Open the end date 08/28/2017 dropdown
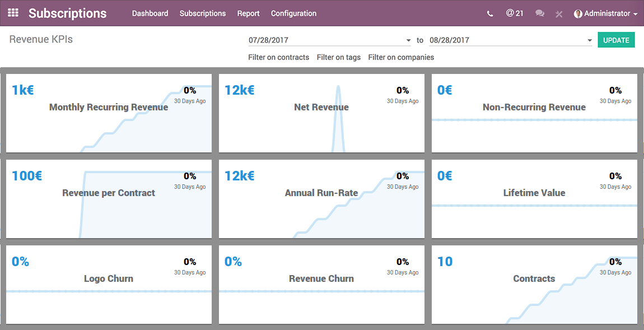The width and height of the screenshot is (644, 330). pyautogui.click(x=511, y=40)
